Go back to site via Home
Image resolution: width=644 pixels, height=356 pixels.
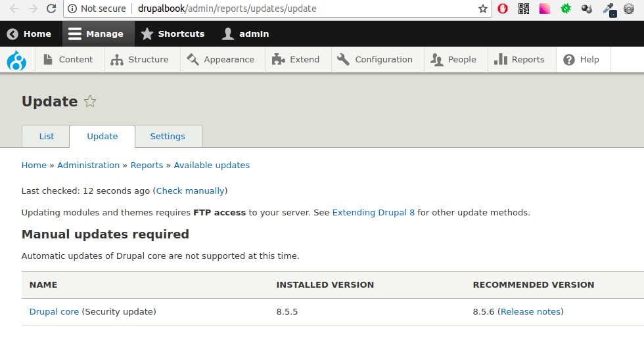point(29,33)
